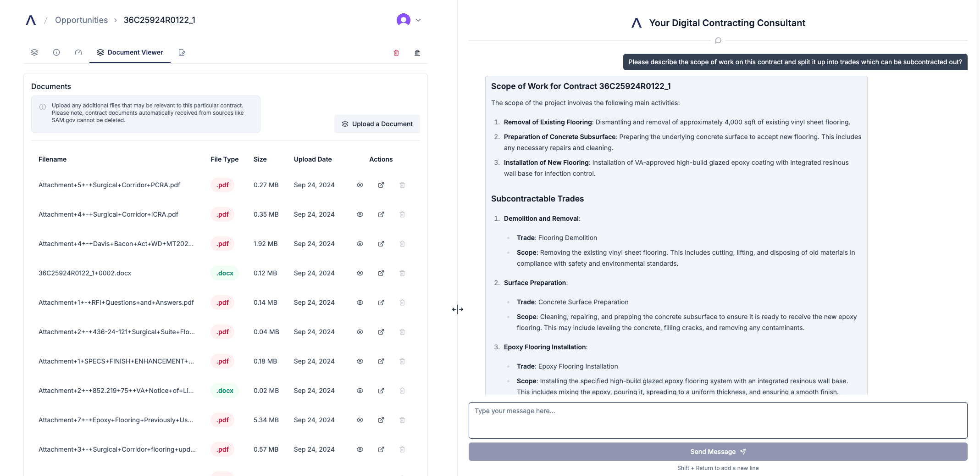Open 36C25924R0122_1+0002.docx externally
Screen dimensions: 980x476
click(381, 273)
